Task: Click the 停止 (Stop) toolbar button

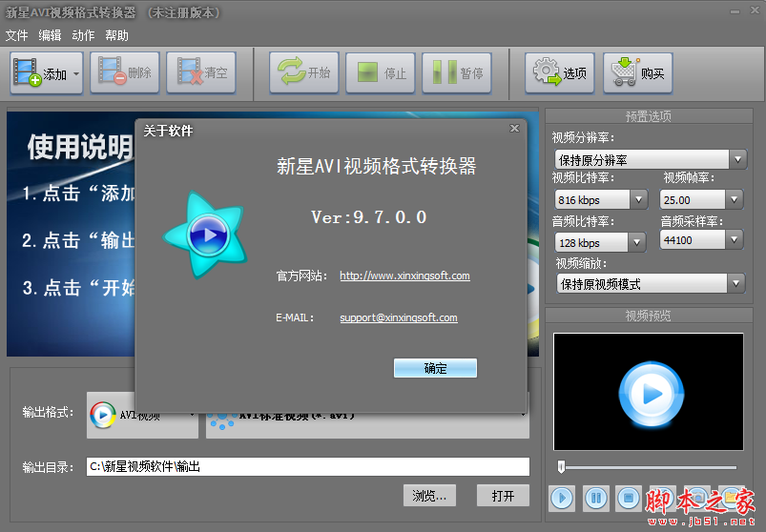Action: (380, 72)
